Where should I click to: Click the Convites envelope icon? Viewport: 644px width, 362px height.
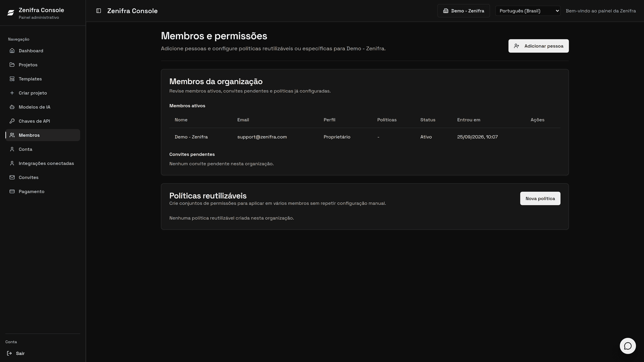click(12, 177)
